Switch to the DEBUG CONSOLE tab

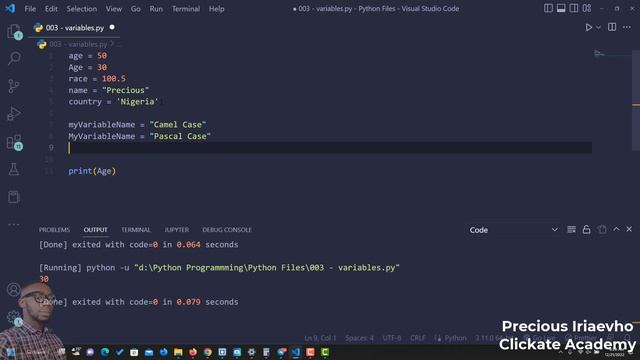(227, 230)
